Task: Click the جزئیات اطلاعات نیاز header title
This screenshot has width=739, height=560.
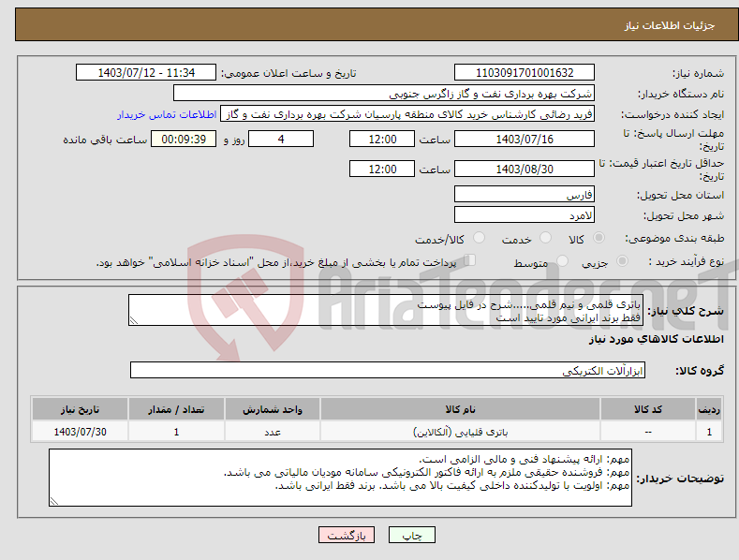Action: pyautogui.click(x=670, y=25)
